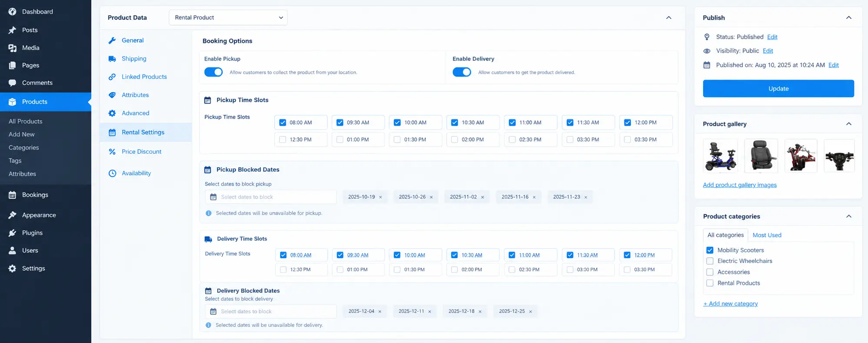Uncheck the 08:00 AM pickup time slot
Screen dimensions: 868x343
(x=283, y=123)
